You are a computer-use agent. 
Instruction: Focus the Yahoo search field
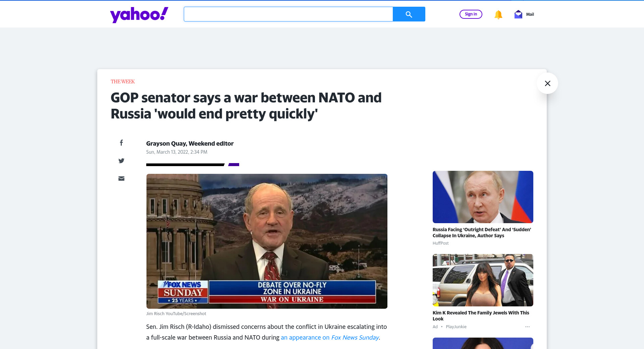click(x=288, y=14)
